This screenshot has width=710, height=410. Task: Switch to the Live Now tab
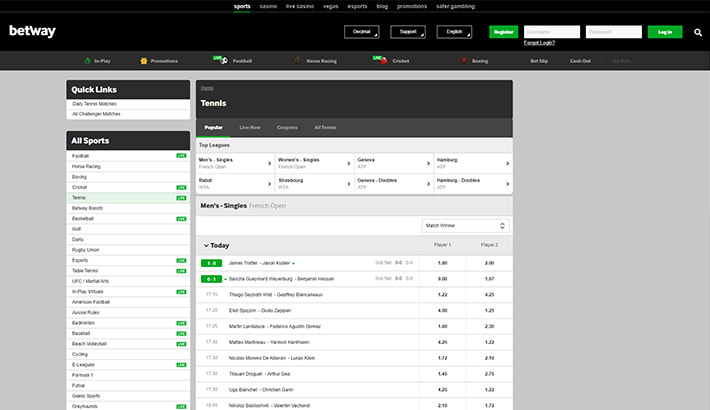click(x=250, y=128)
